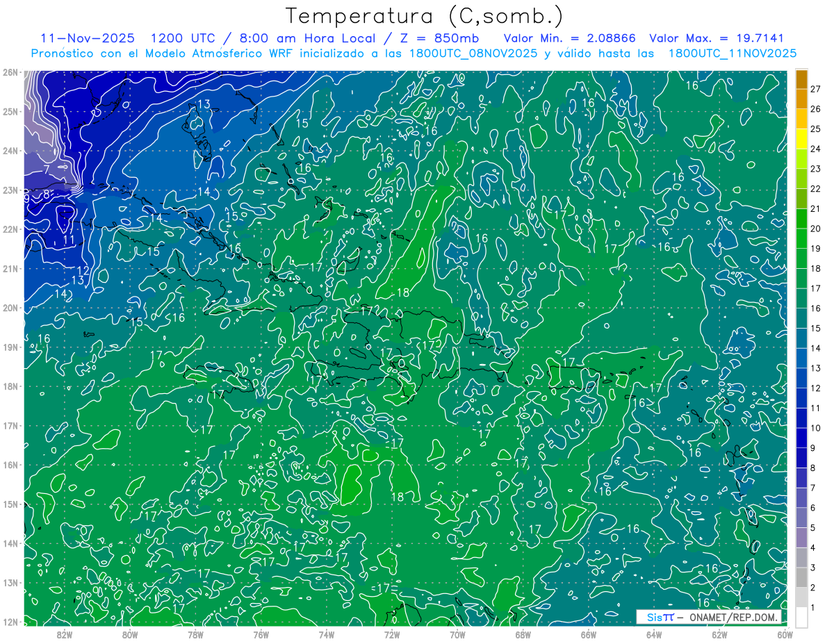The image size is (834, 644).
Task: Click the '20N' latitude axis label
Action: click(x=10, y=308)
